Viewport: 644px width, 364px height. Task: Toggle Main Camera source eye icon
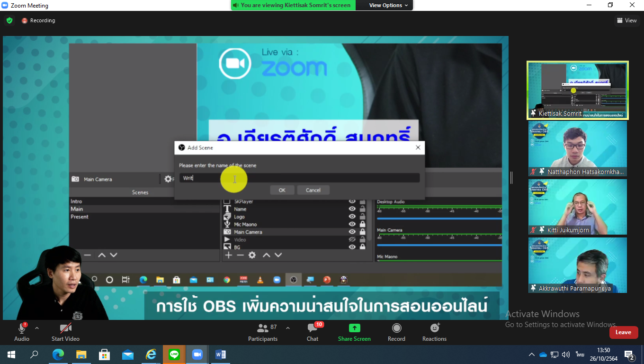pos(352,232)
